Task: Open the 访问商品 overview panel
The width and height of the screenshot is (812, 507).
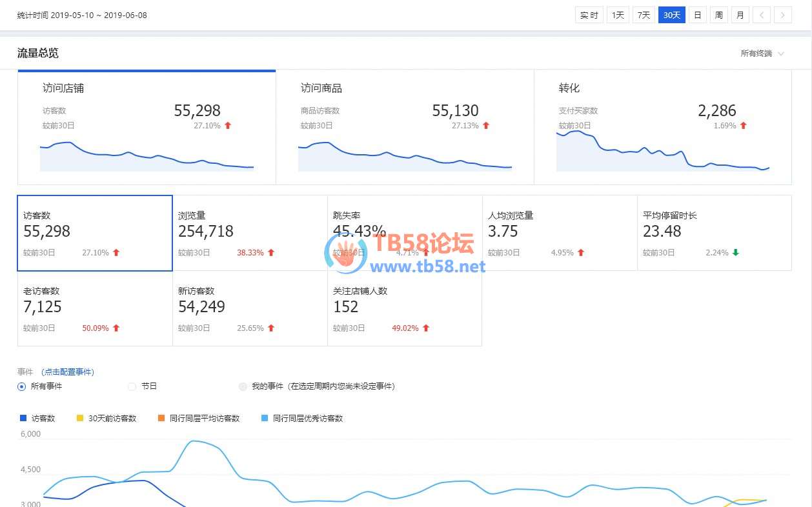Action: click(x=405, y=127)
